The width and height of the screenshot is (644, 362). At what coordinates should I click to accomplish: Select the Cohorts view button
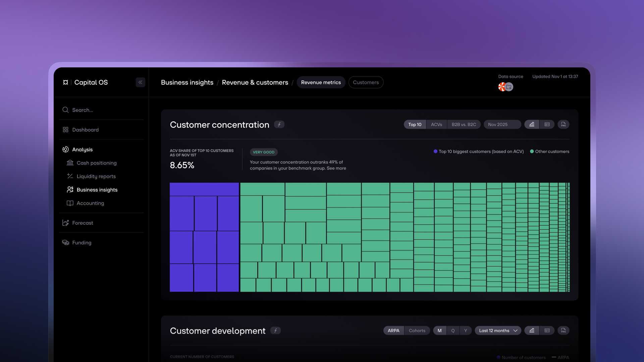click(417, 330)
